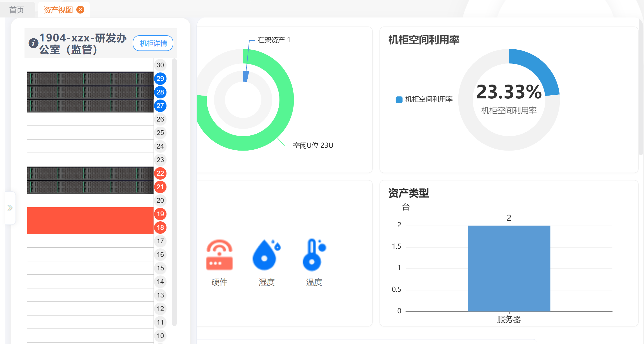The height and width of the screenshot is (344, 644).
Task: Close the 资产视图 tab
Action: (81, 10)
